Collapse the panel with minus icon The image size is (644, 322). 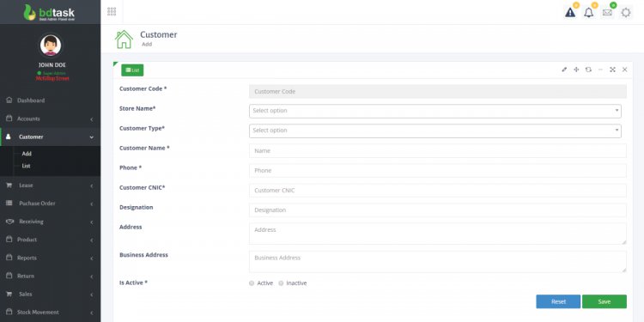pyautogui.click(x=600, y=70)
